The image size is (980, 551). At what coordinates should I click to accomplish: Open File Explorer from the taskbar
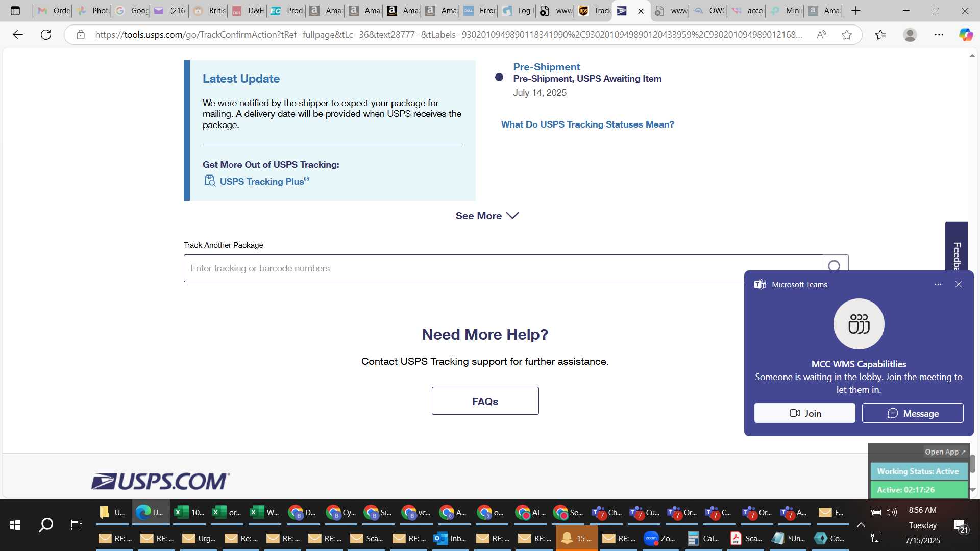pos(113,512)
